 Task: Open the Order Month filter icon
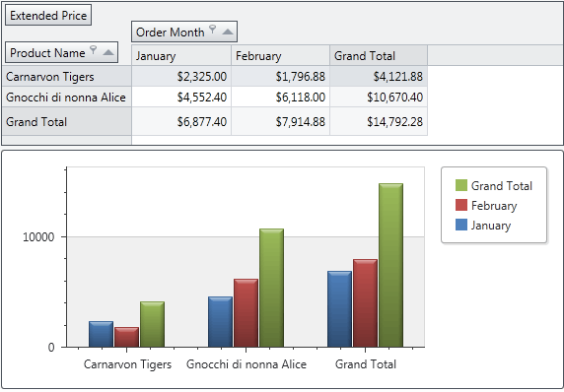213,30
